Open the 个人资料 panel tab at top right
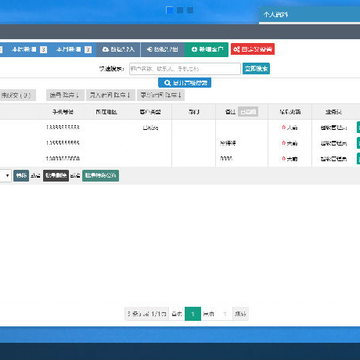The height and width of the screenshot is (360, 360). 309,15
